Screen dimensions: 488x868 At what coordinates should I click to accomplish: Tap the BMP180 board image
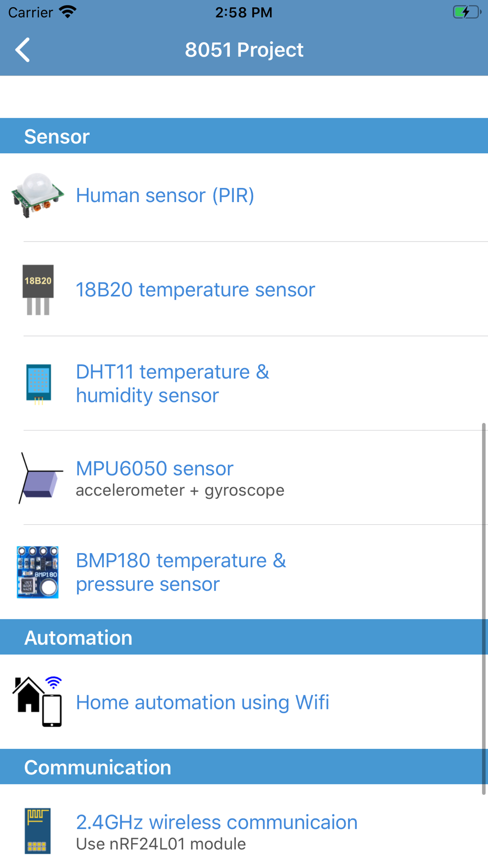click(x=38, y=572)
